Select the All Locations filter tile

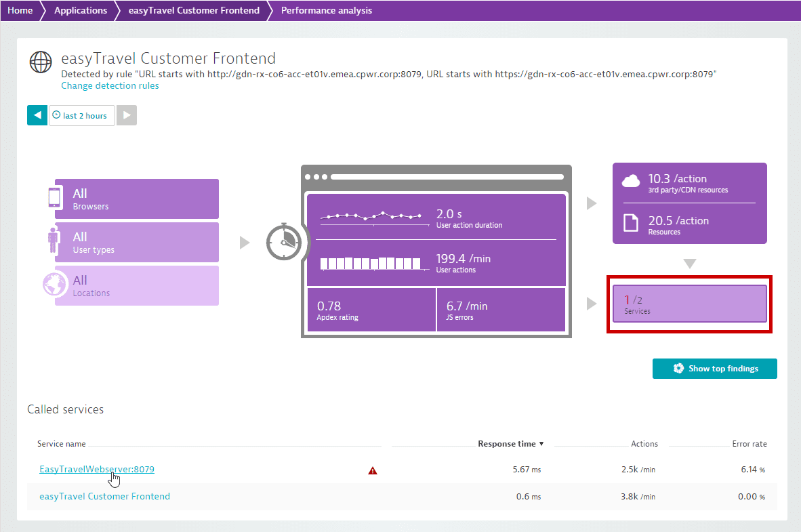tap(137, 286)
